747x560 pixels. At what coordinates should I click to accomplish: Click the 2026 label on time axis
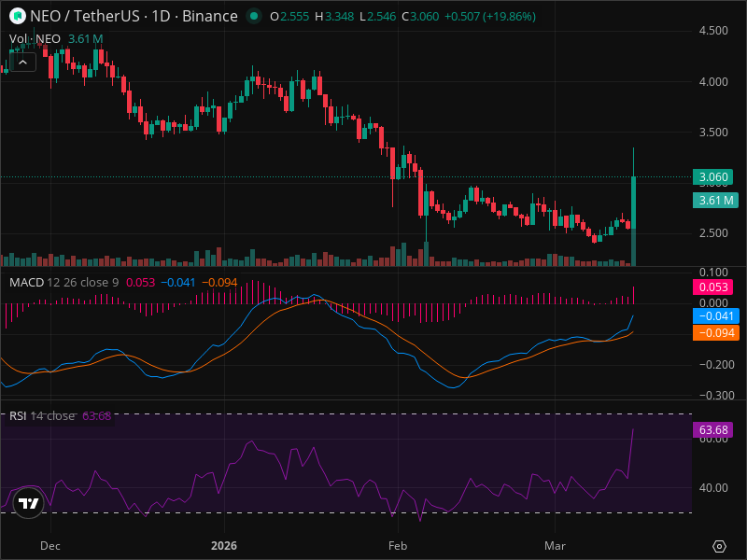224,546
